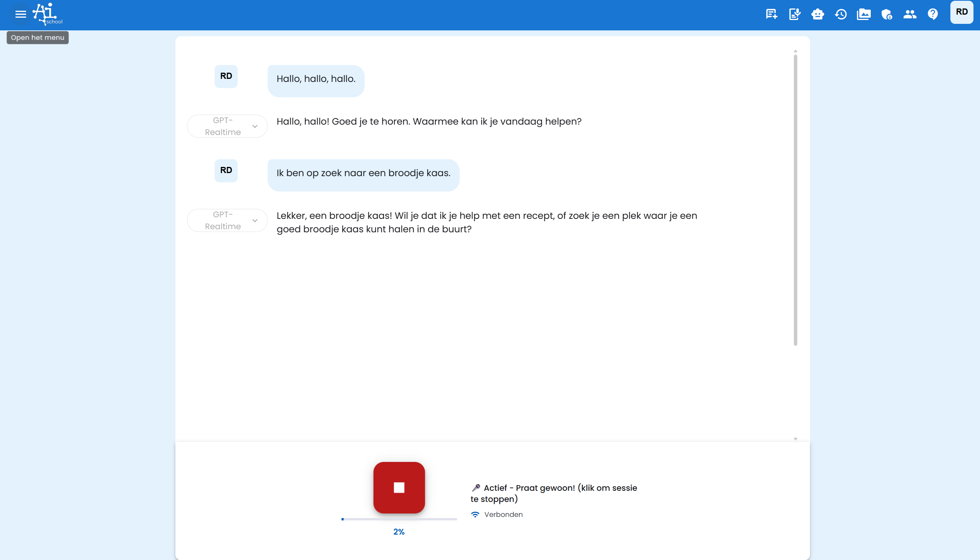The width and height of the screenshot is (980, 560).
Task: Start a new chat conversation
Action: coord(771,14)
